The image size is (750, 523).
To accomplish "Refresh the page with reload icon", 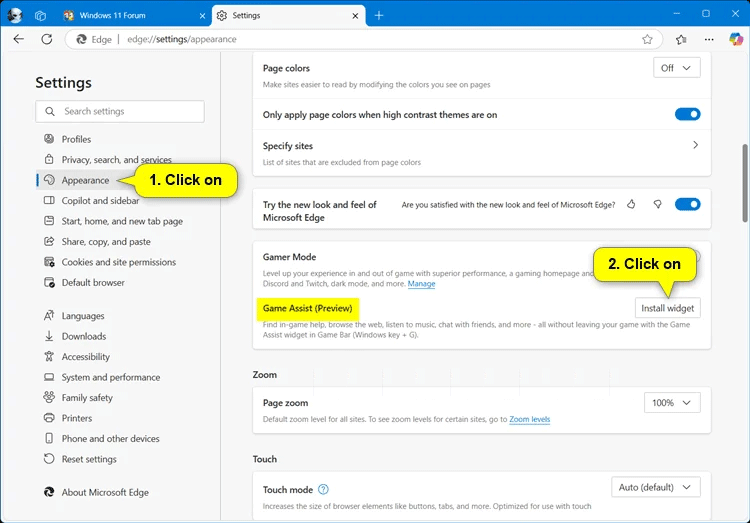I will pyautogui.click(x=46, y=39).
